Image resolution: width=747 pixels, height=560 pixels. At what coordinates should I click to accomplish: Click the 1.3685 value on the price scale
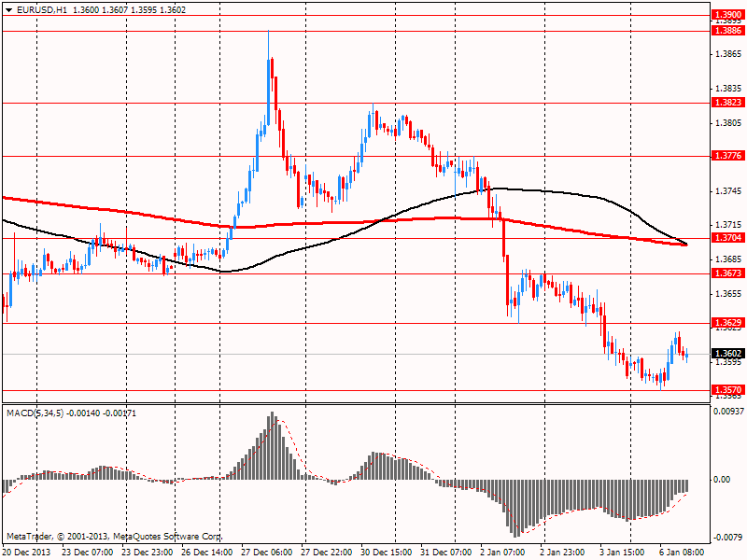click(729, 259)
